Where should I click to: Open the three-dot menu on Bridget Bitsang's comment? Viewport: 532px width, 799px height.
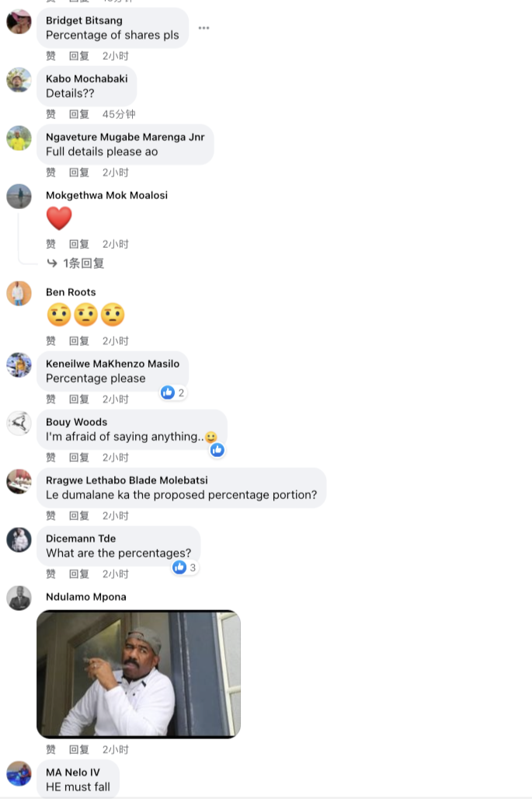point(203,28)
